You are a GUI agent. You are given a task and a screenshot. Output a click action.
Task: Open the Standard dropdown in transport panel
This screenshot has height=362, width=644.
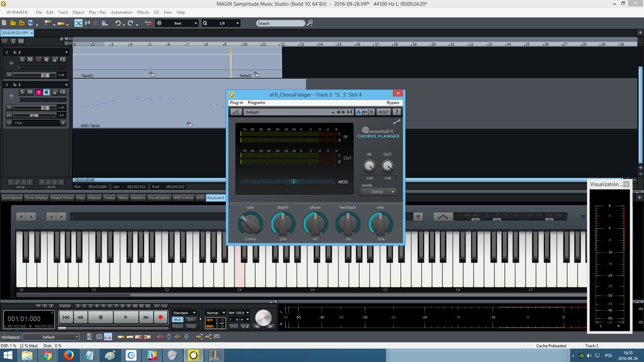(x=184, y=313)
